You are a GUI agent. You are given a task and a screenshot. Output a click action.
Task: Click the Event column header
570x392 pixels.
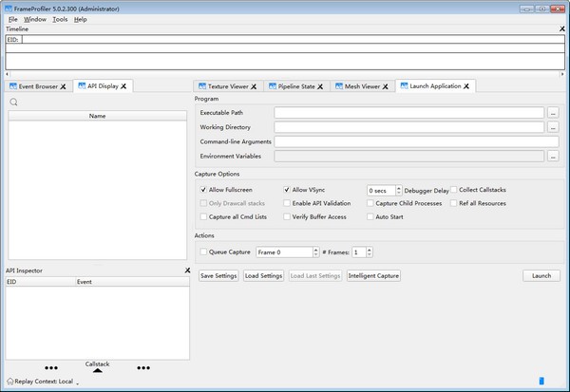132,282
